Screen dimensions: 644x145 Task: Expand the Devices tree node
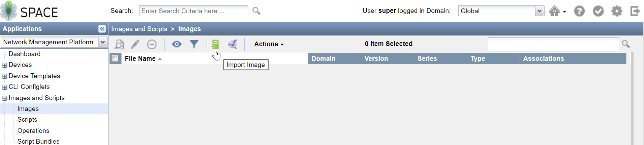5,65
